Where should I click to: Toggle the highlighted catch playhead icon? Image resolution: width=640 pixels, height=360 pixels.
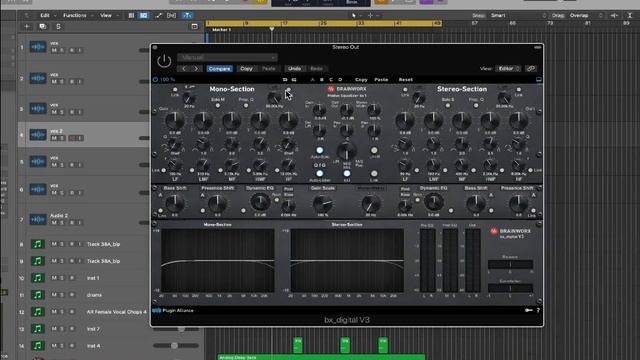click(x=187, y=16)
